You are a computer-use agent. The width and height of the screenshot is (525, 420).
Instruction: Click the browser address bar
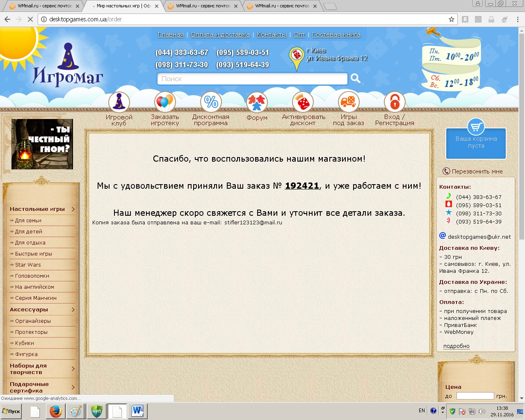(x=247, y=19)
